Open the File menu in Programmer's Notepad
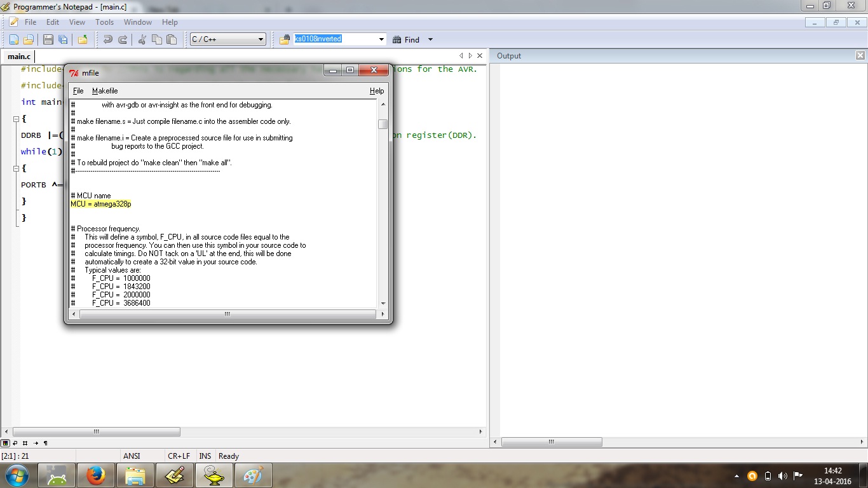This screenshot has width=868, height=488. click(31, 22)
